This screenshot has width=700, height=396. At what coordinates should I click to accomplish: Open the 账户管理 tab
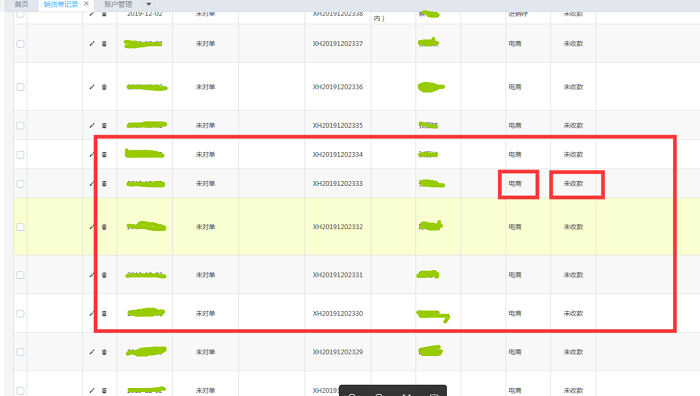118,4
